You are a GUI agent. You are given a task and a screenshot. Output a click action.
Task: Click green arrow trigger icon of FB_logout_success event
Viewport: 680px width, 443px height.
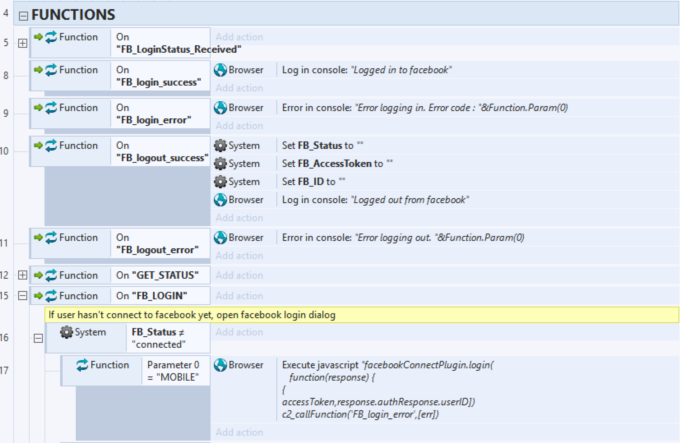pyautogui.click(x=38, y=145)
